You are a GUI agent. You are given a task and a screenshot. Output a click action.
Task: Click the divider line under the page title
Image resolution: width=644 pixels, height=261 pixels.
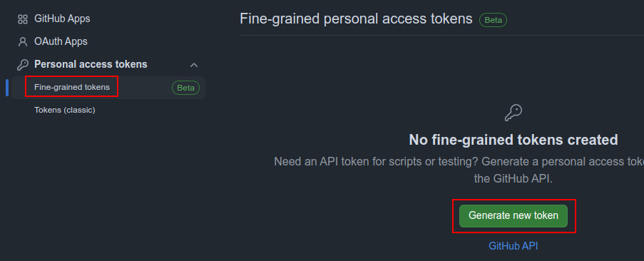coord(441,35)
